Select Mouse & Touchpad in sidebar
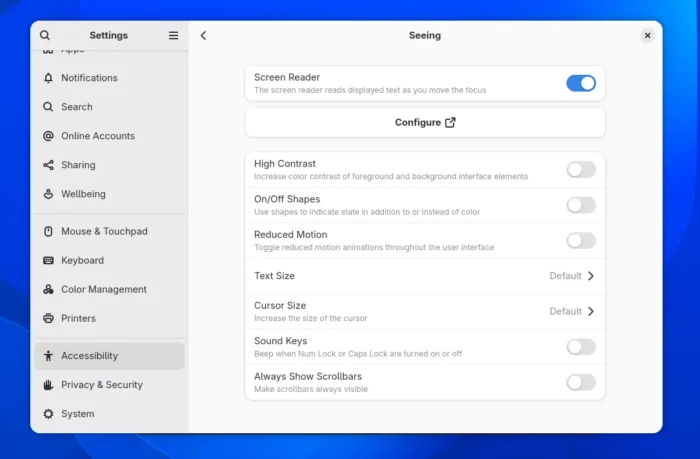 [x=104, y=231]
